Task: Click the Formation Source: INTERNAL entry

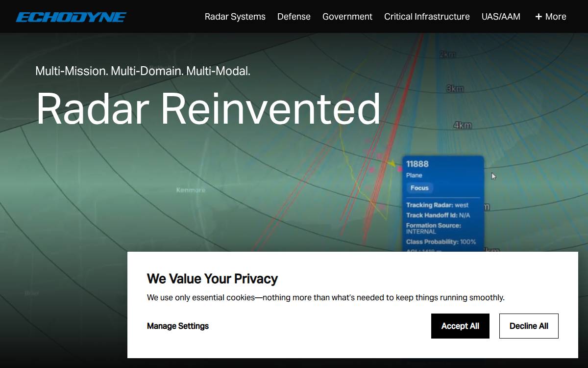Action: click(x=434, y=228)
